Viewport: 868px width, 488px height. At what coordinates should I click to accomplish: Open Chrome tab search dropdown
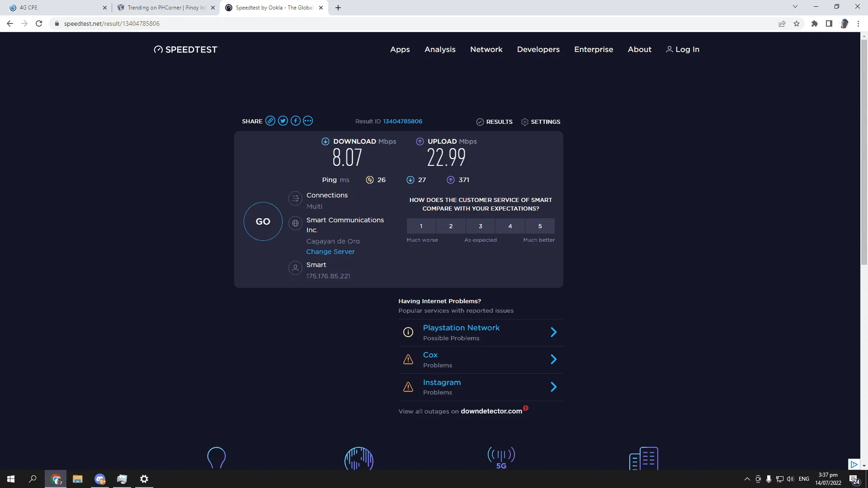[795, 7]
